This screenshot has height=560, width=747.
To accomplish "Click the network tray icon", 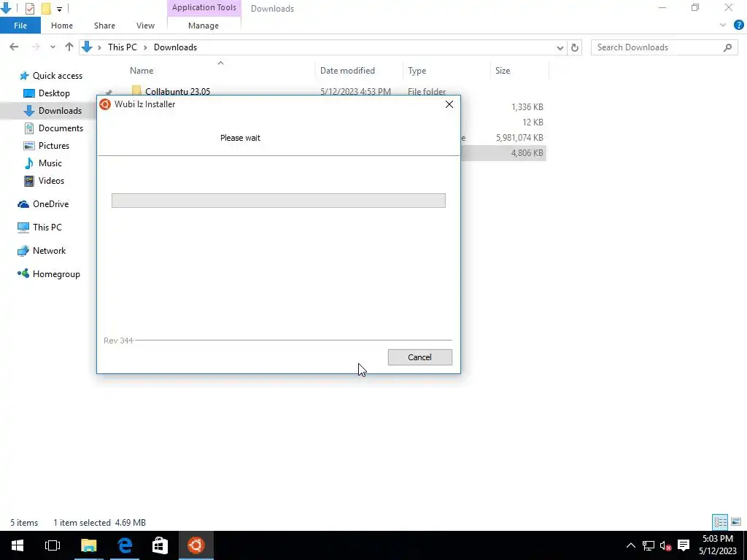I will [649, 545].
